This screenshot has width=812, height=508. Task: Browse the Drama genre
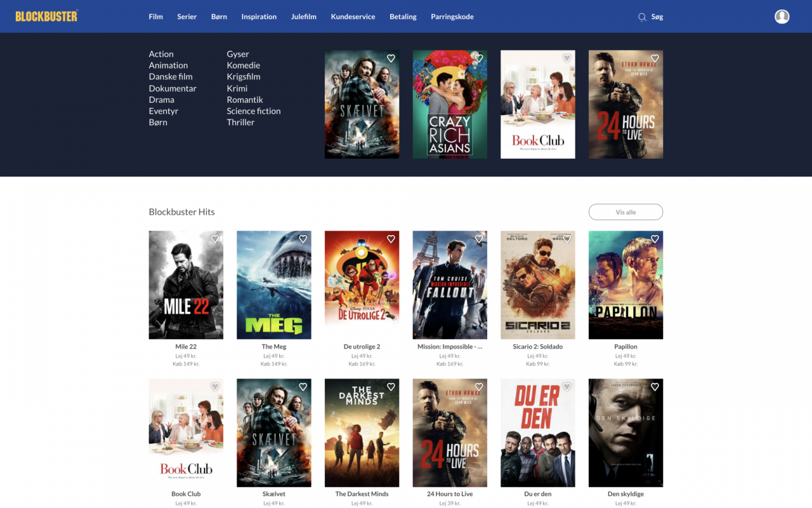click(x=162, y=100)
